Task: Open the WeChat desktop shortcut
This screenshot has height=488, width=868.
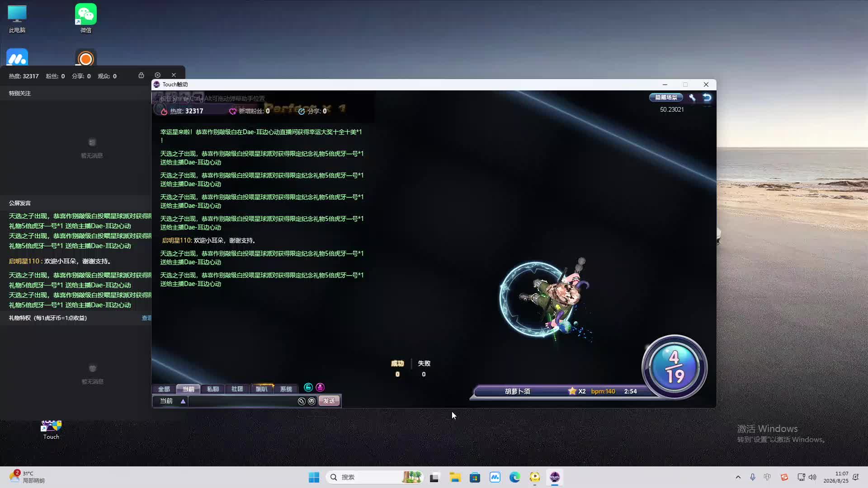Action: (x=86, y=18)
